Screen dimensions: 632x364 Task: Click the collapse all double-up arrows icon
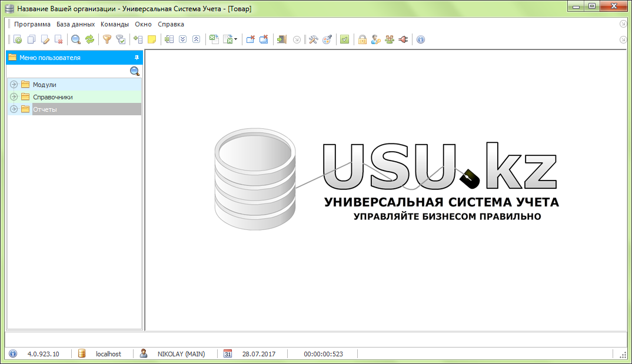click(197, 39)
